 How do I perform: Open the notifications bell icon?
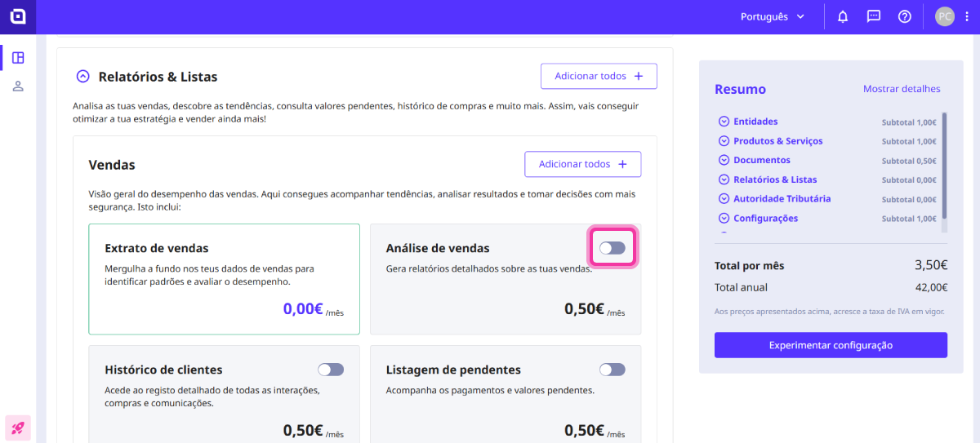[843, 16]
